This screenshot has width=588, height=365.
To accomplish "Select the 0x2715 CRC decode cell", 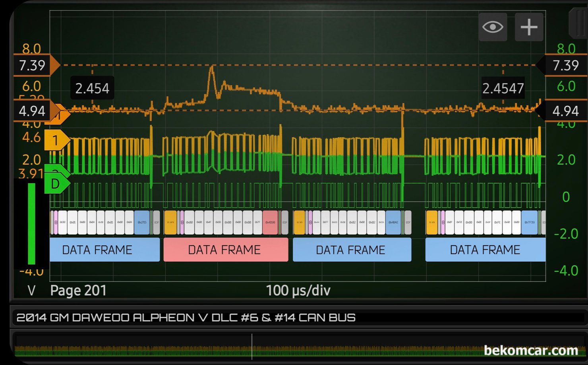I will pos(141,222).
